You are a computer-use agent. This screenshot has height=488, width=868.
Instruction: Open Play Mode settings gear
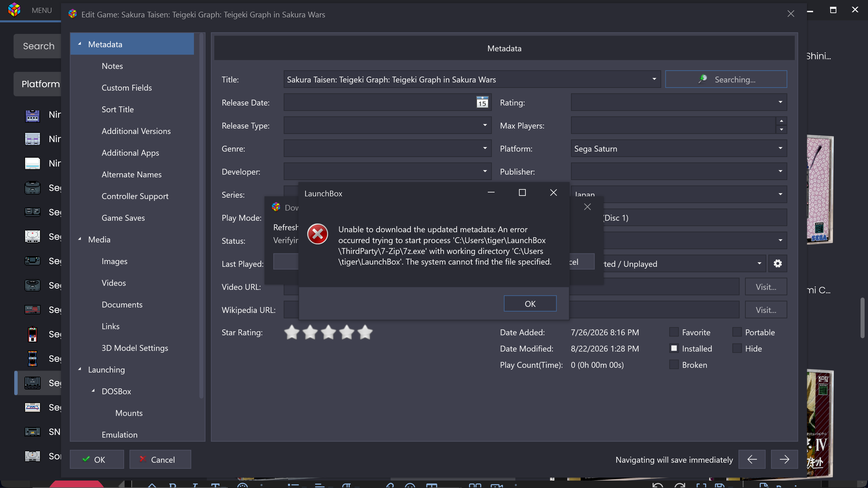click(778, 264)
